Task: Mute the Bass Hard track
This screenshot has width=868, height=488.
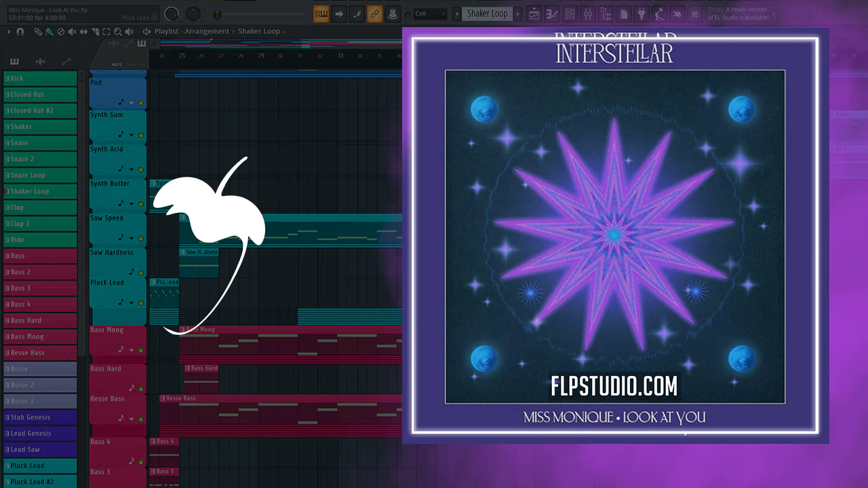Action: 141,389
